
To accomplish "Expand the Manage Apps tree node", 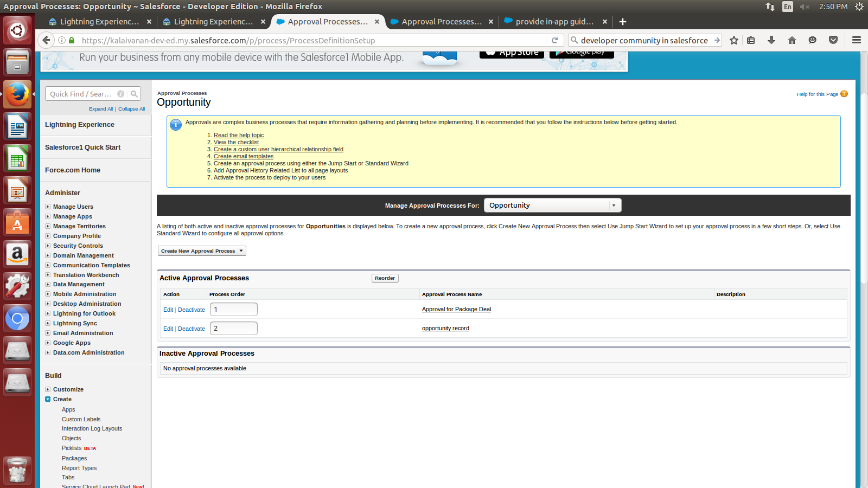I will pyautogui.click(x=48, y=216).
